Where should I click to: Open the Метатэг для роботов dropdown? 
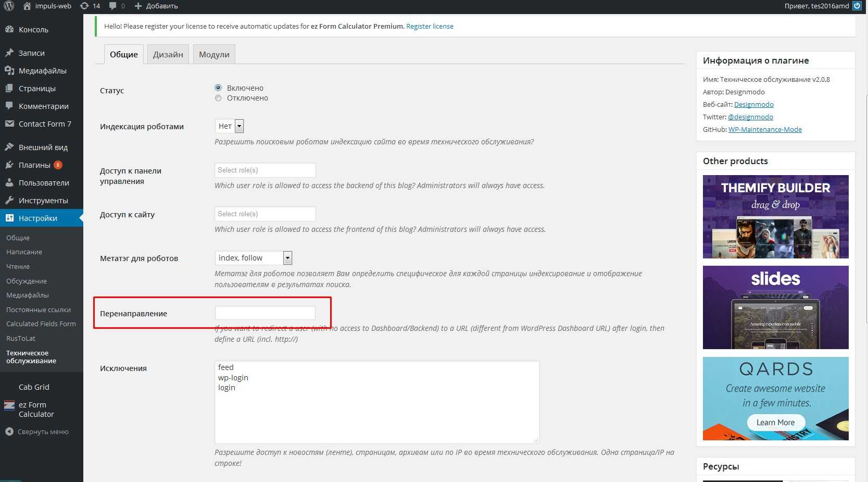click(253, 258)
